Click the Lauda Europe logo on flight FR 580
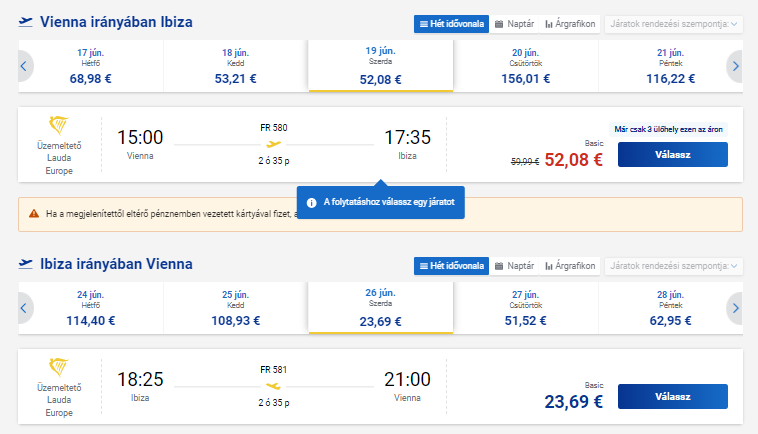This screenshot has width=758, height=434. 58,125
